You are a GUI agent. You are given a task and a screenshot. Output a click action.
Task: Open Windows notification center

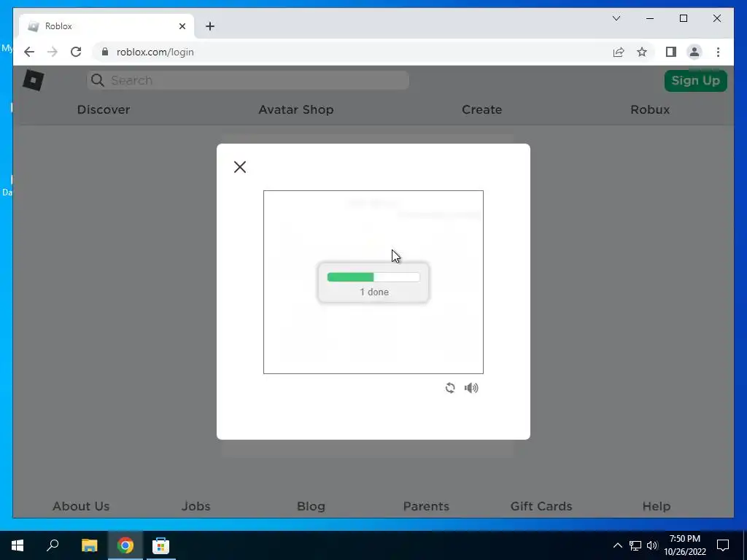click(723, 545)
